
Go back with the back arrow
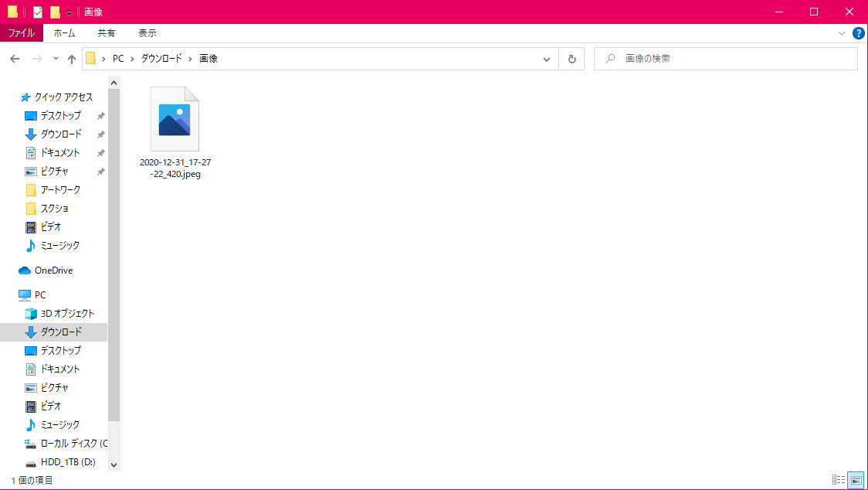tap(15, 59)
